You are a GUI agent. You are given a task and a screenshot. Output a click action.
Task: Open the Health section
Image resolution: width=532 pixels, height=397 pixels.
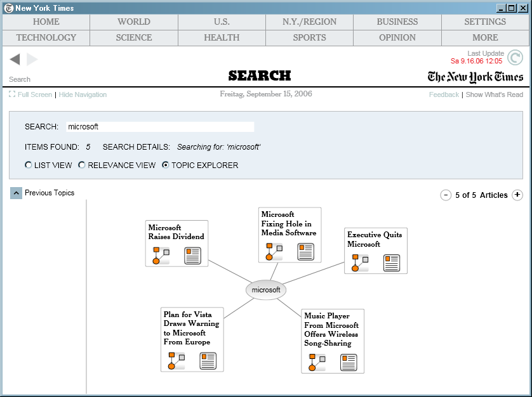[x=222, y=37]
